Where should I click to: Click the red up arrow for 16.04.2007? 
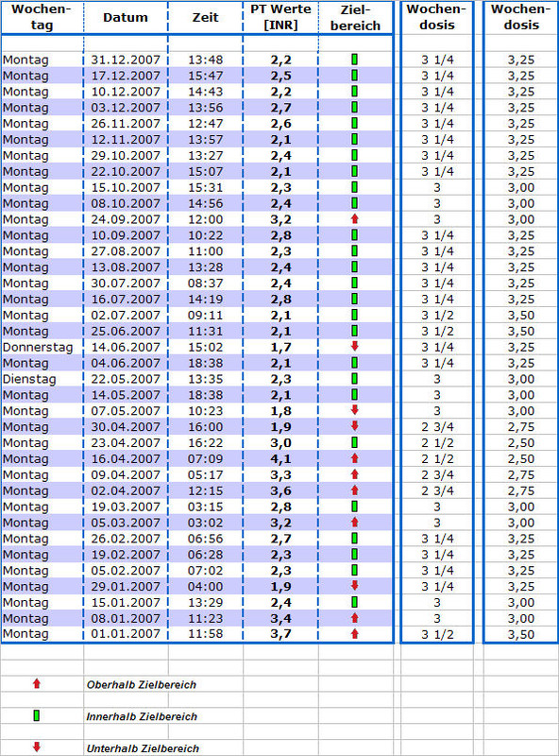355,458
